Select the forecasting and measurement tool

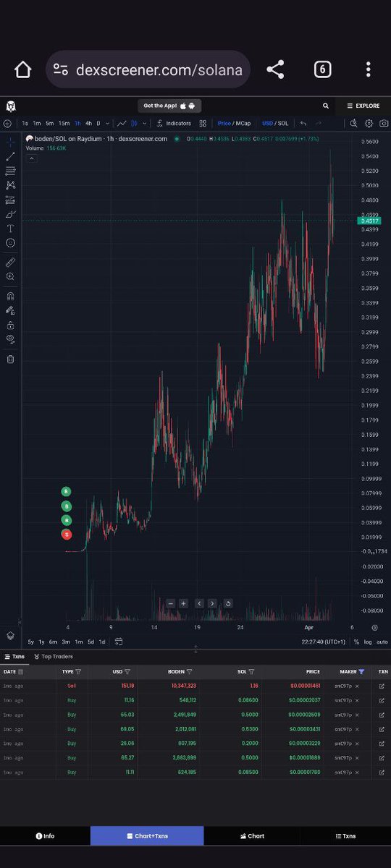pyautogui.click(x=10, y=200)
